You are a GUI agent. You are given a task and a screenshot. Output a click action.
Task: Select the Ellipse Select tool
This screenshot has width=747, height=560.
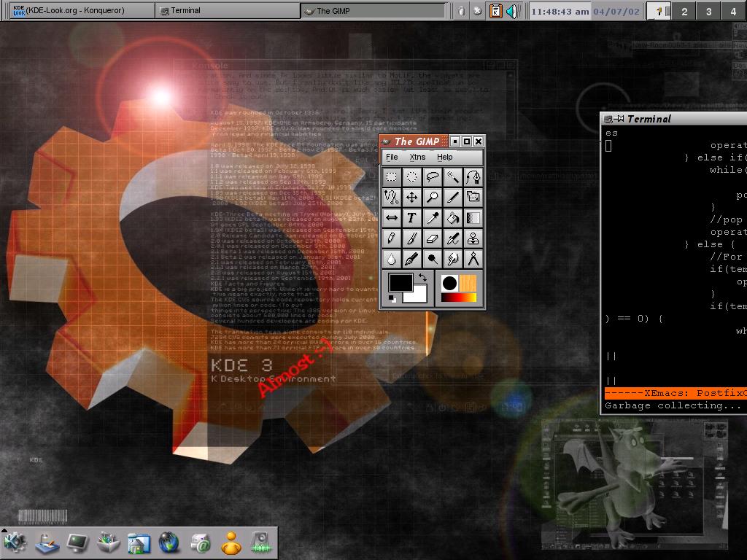(411, 177)
